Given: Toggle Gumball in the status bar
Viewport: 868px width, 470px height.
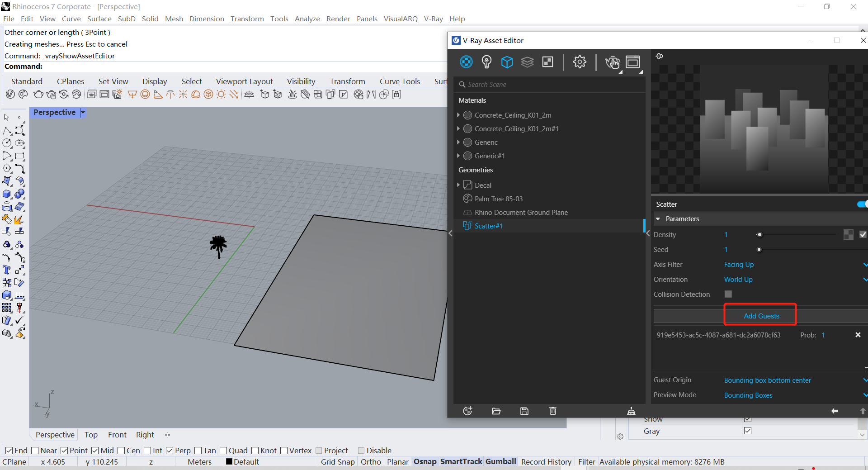Looking at the screenshot, I should point(501,461).
